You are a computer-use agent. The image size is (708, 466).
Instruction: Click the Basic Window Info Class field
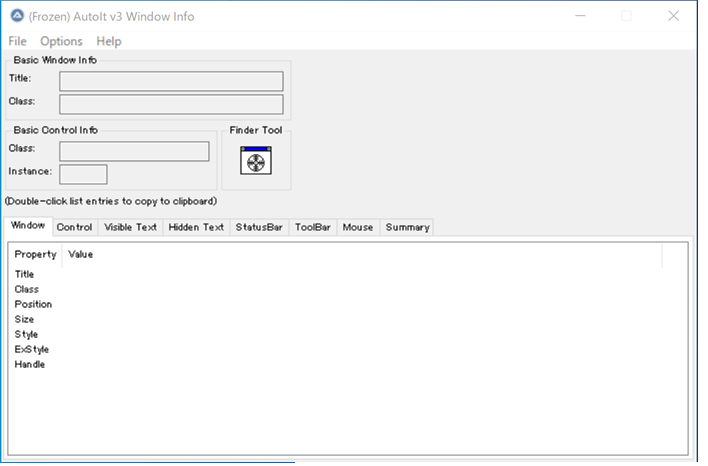171,104
